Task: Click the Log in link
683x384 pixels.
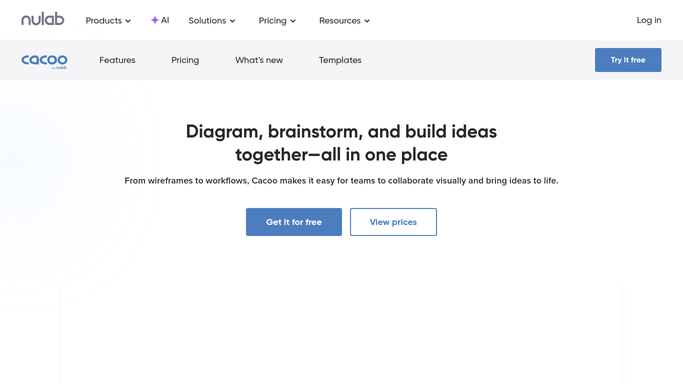Action: pos(649,20)
